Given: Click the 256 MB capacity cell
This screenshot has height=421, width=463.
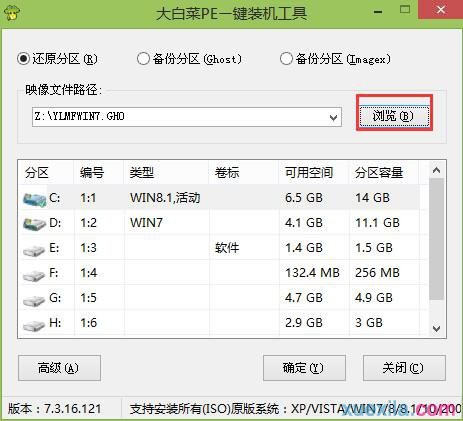Looking at the screenshot, I should 377,273.
